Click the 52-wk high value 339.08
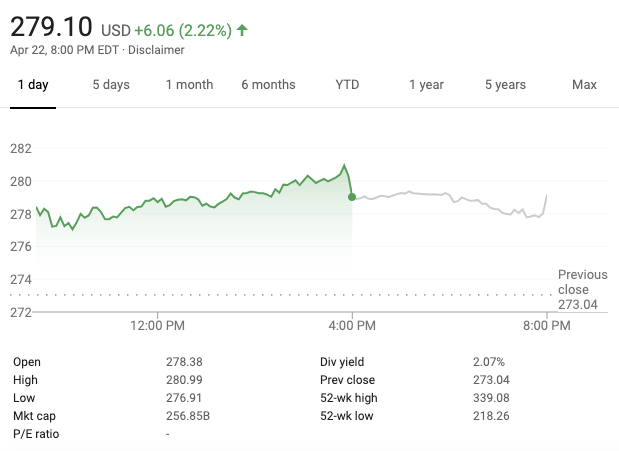 pyautogui.click(x=490, y=398)
